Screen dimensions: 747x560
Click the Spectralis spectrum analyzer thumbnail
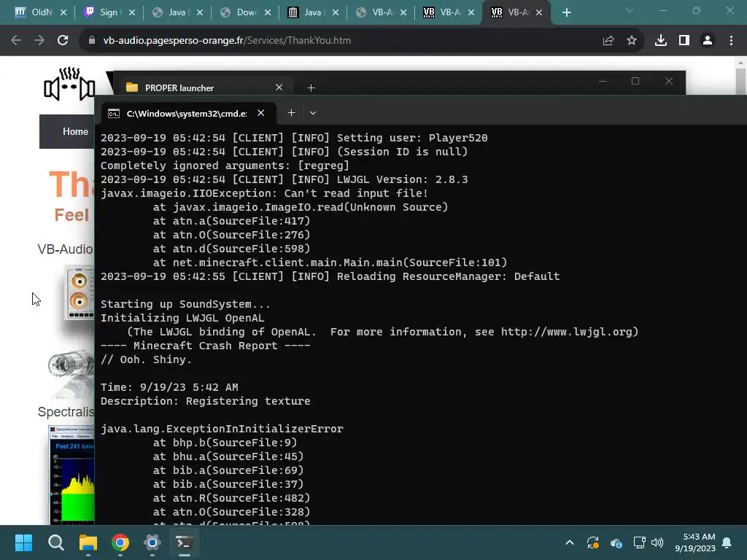pos(72,474)
